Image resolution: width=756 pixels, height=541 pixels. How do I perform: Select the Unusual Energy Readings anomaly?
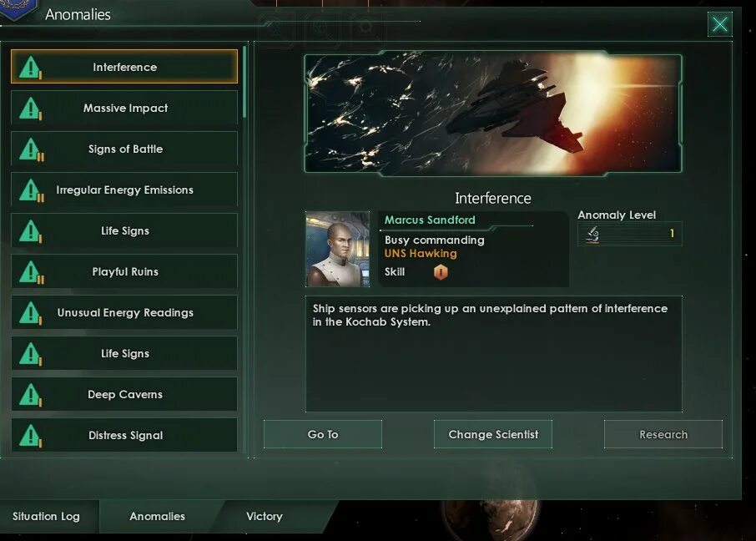124,313
